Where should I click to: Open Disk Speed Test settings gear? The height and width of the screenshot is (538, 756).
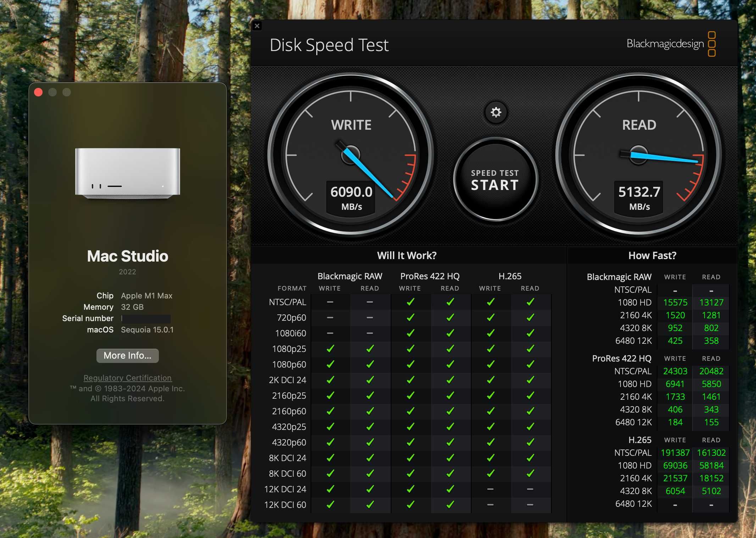coord(496,112)
